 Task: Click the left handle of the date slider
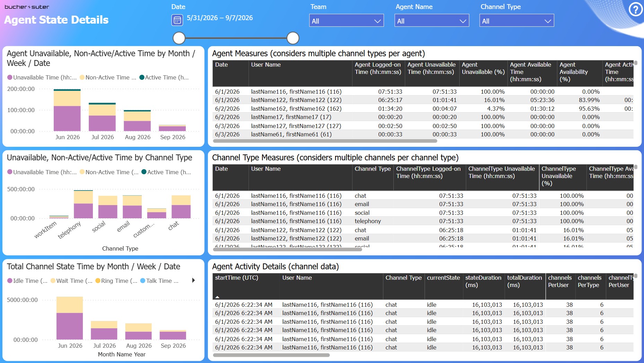pos(179,38)
